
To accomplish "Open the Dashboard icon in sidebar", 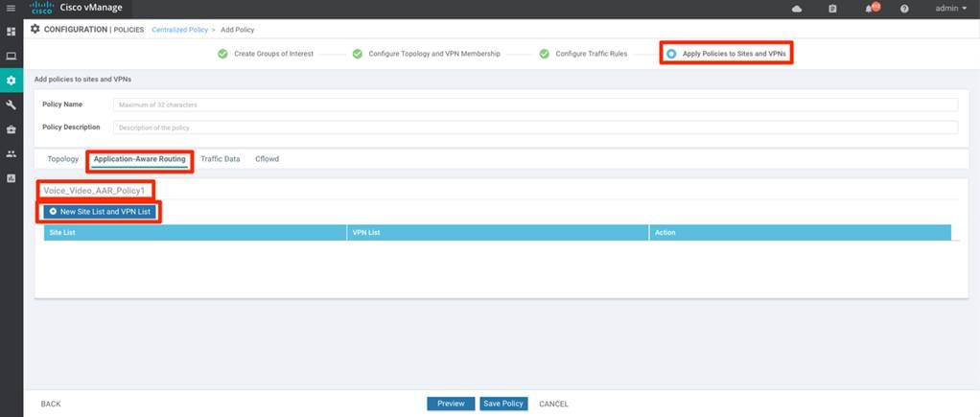I will point(11,32).
